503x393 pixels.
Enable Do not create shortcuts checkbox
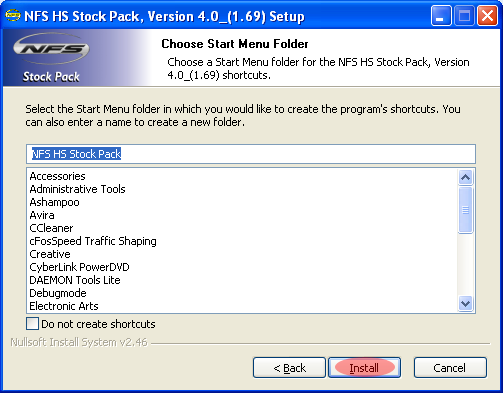click(32, 324)
